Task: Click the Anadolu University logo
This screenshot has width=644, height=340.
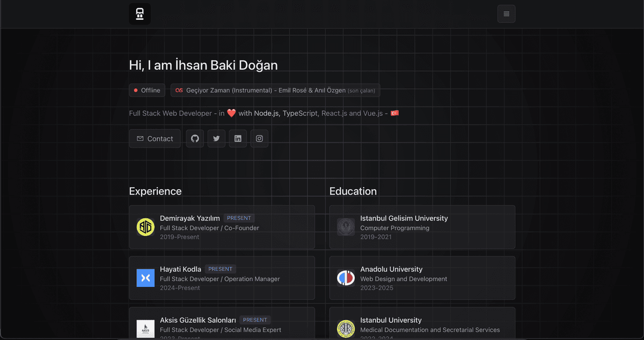Action: (x=346, y=278)
